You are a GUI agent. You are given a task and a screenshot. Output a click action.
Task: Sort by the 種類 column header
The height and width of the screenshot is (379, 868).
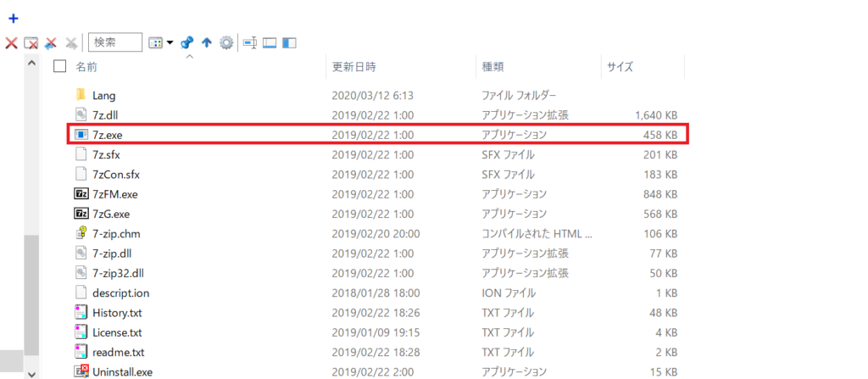coord(492,67)
